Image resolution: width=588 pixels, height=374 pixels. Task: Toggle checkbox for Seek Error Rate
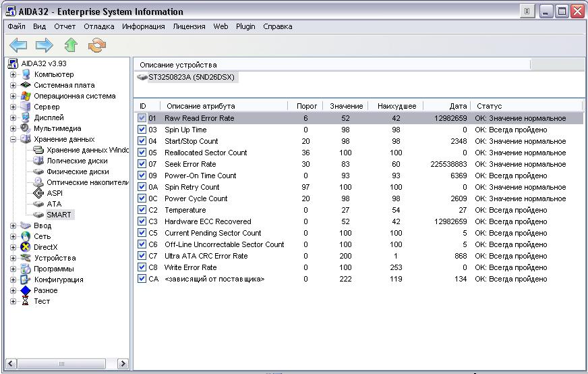142,164
